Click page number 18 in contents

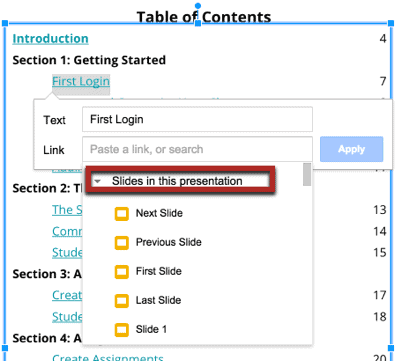[x=380, y=317]
